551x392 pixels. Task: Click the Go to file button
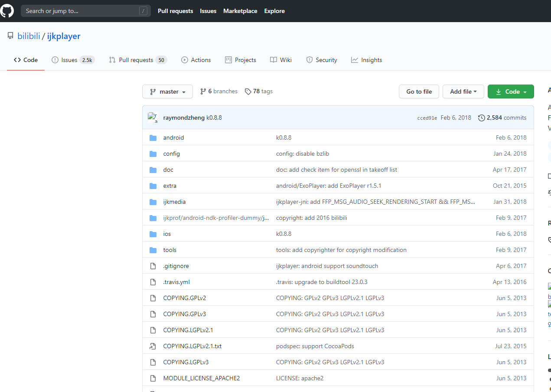[x=419, y=91]
